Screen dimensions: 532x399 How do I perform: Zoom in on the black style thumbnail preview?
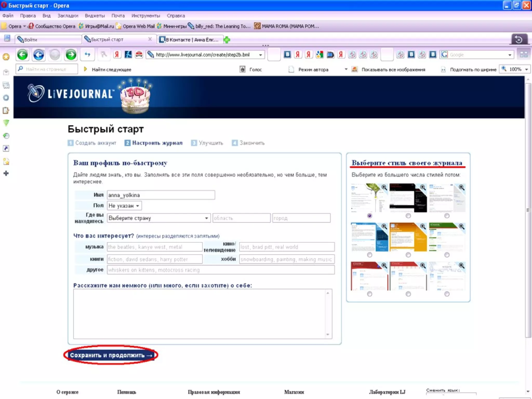click(x=423, y=187)
